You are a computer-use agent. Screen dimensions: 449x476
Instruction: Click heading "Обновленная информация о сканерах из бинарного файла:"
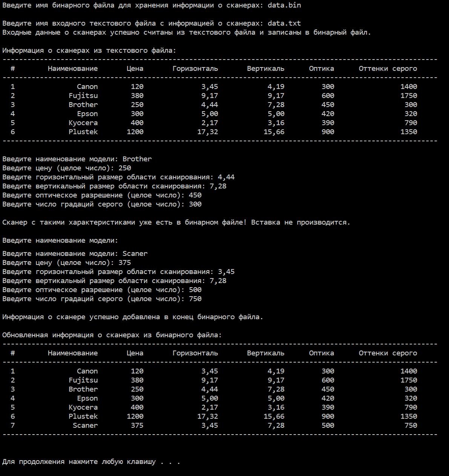tap(112, 335)
